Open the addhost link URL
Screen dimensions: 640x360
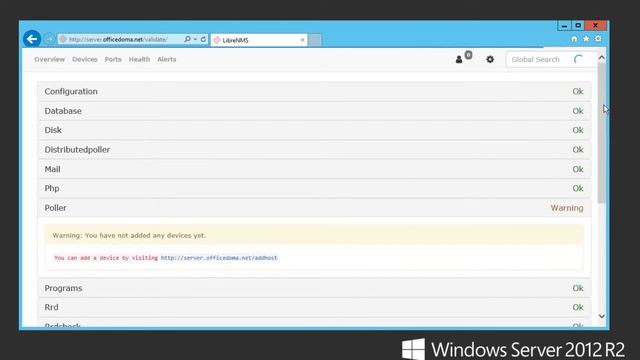219,258
